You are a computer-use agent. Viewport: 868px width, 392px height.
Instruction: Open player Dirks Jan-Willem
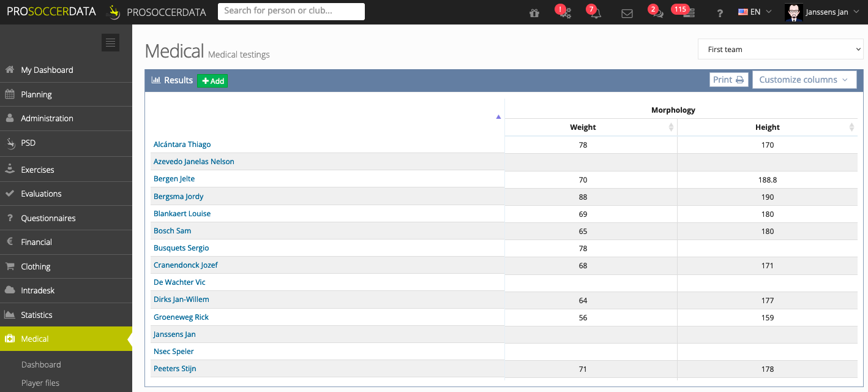point(181,300)
